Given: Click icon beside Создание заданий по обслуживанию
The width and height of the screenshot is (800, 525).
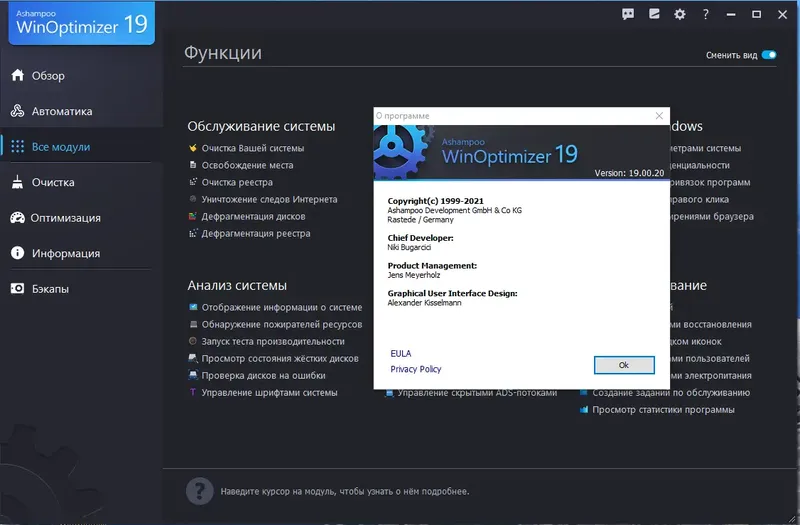Looking at the screenshot, I should 584,393.
